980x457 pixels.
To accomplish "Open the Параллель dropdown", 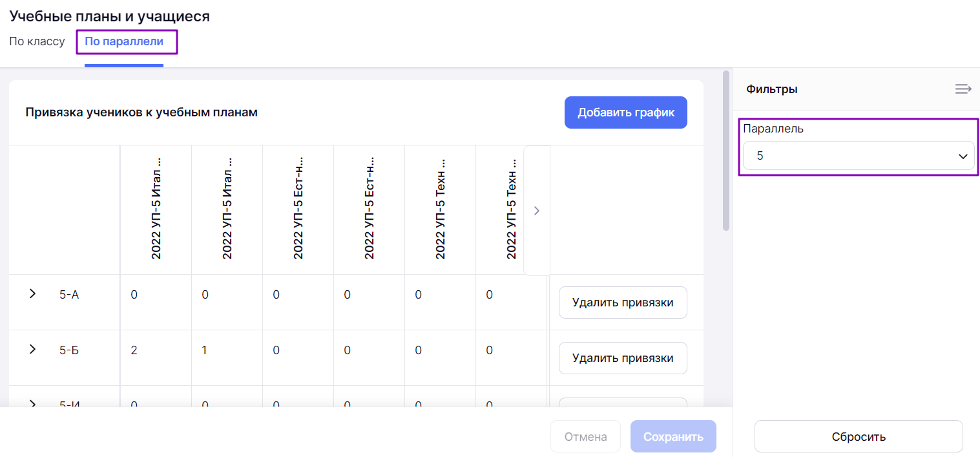I will tap(859, 156).
